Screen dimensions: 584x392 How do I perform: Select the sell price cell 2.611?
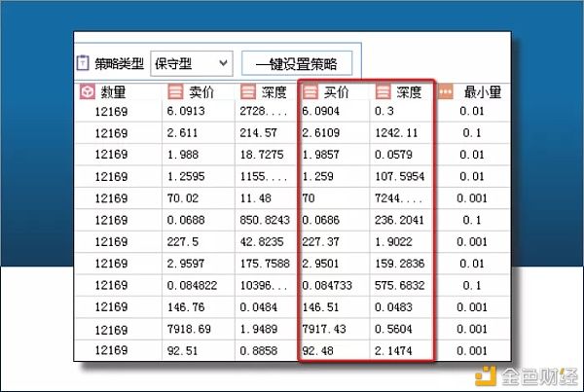182,133
